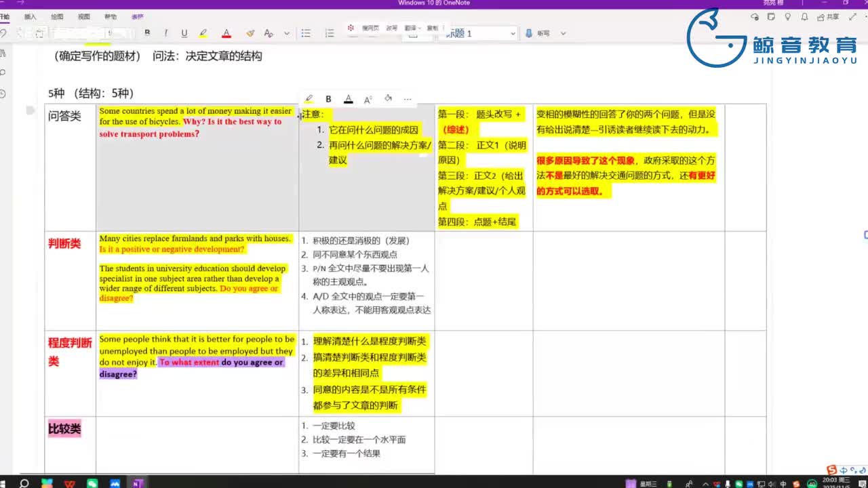
Task: Click the 复制 floating toolbar button
Action: [433, 28]
